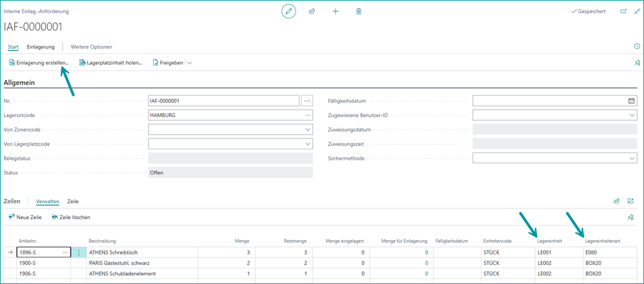Click Lagerplatzinhalt holen button
The image size is (644, 284).
point(111,63)
